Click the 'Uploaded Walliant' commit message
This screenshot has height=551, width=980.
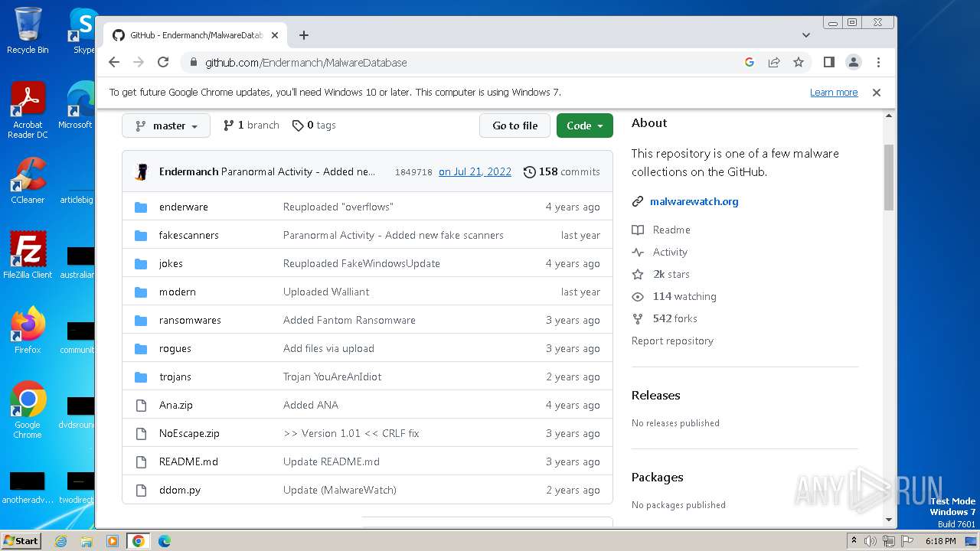coord(326,292)
